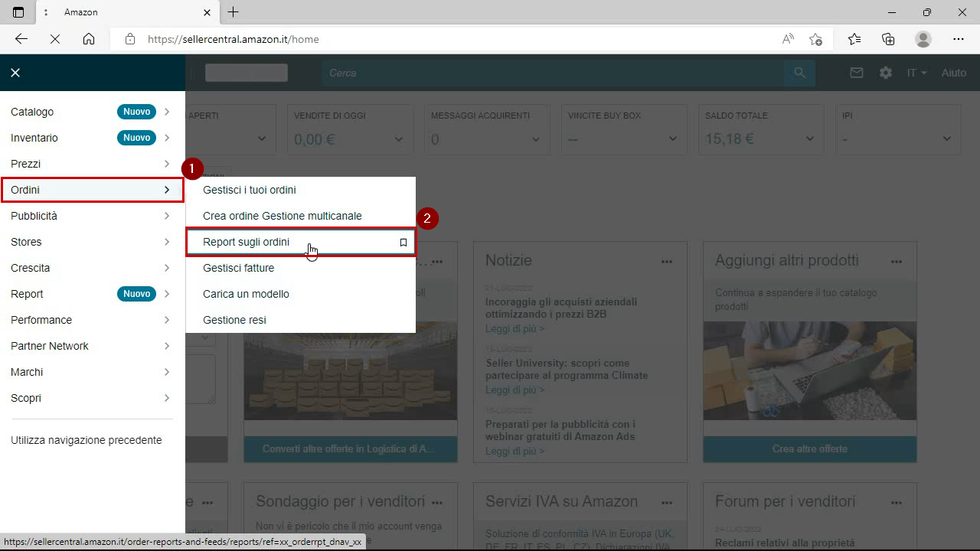The height and width of the screenshot is (551, 980).
Task: Expand the Ordini menu item
Action: coord(93,190)
